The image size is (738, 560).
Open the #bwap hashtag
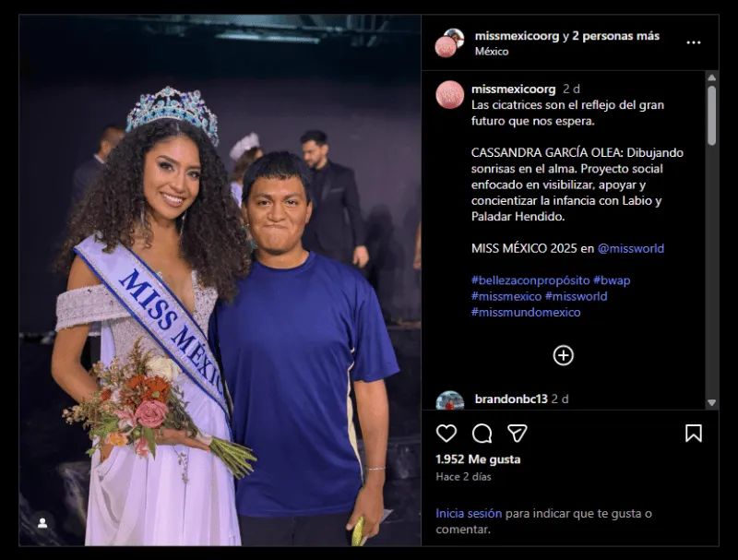pyautogui.click(x=612, y=280)
